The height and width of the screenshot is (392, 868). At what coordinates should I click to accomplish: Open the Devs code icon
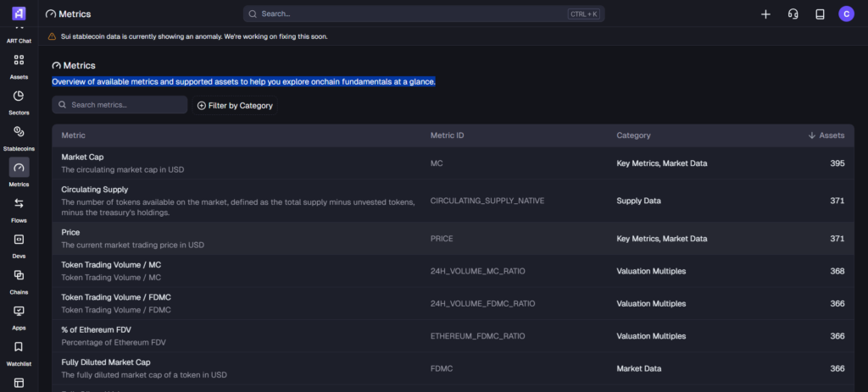(x=19, y=240)
